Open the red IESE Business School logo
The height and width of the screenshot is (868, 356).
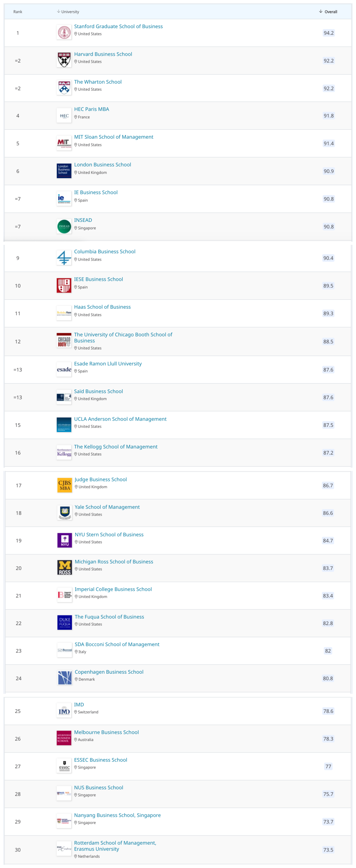pyautogui.click(x=64, y=285)
